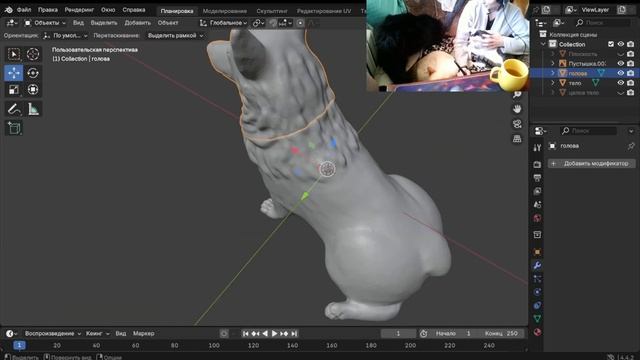640x360 pixels.
Task: Hide Collection with its eye icon
Action: point(621,44)
